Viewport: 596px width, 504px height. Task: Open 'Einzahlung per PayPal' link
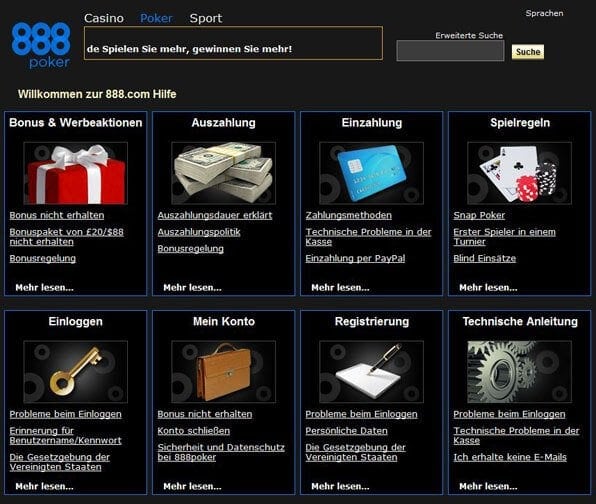pyautogui.click(x=355, y=258)
